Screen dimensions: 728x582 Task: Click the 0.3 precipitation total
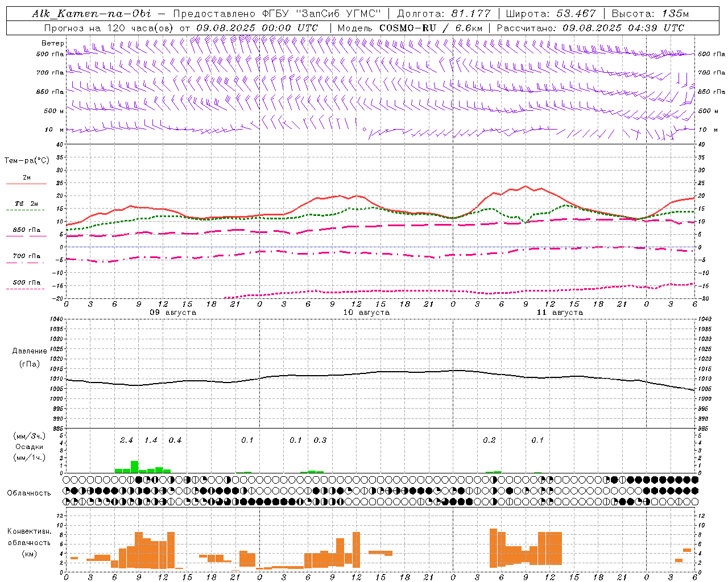(320, 440)
